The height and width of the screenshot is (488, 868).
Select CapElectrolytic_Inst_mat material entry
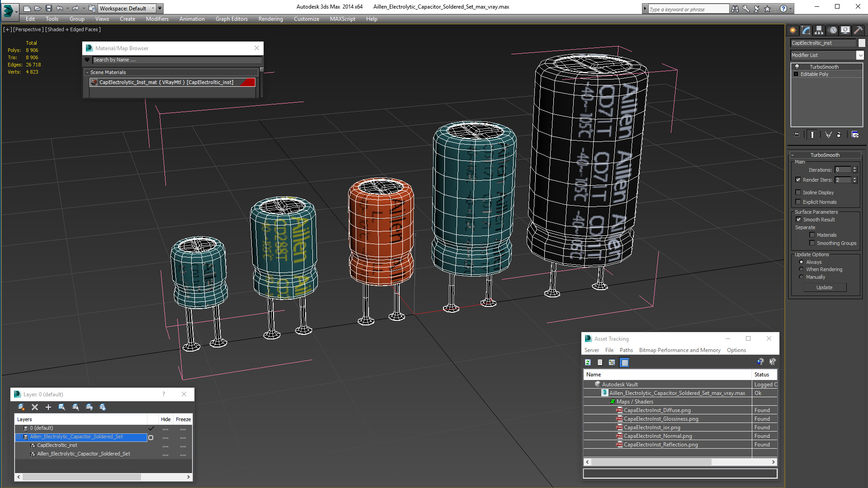pyautogui.click(x=173, y=82)
